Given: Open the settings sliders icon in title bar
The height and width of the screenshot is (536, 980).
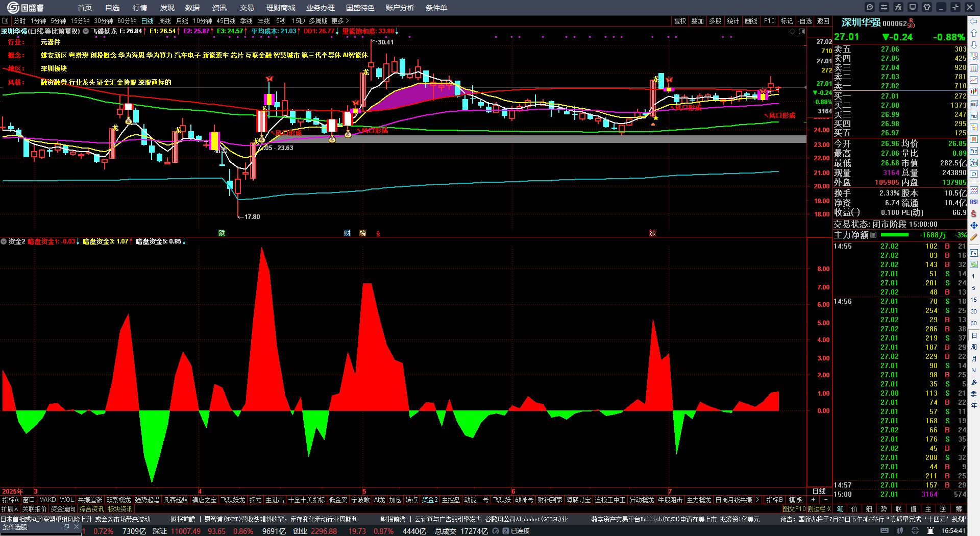Looking at the screenshot, I should [x=884, y=7].
